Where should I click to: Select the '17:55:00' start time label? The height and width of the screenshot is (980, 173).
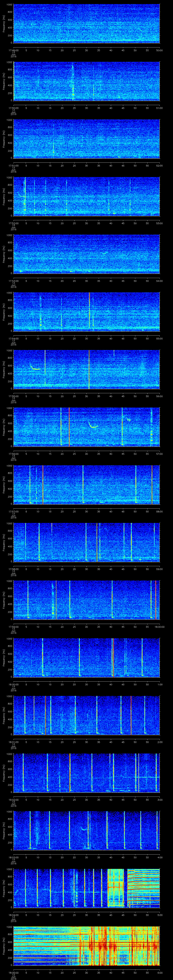tap(13, 396)
